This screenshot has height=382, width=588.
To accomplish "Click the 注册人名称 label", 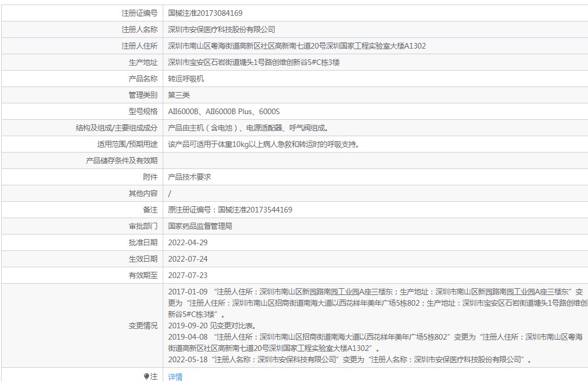I will tap(140, 29).
